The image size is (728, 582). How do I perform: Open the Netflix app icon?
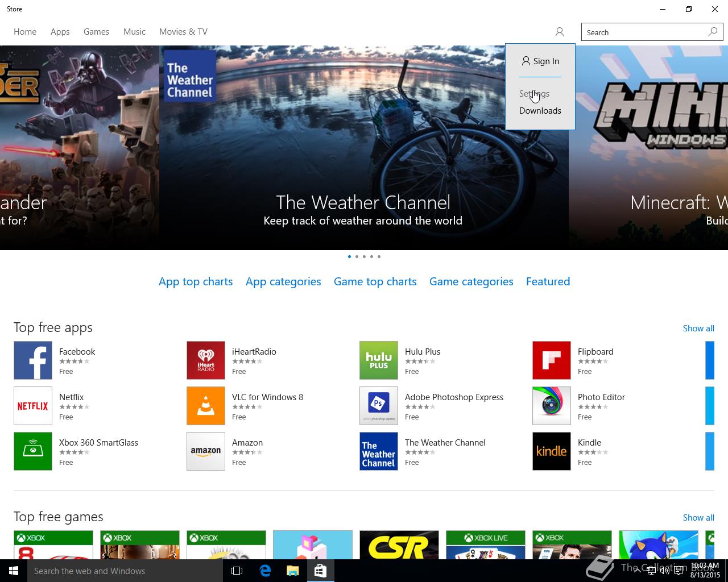tap(33, 406)
